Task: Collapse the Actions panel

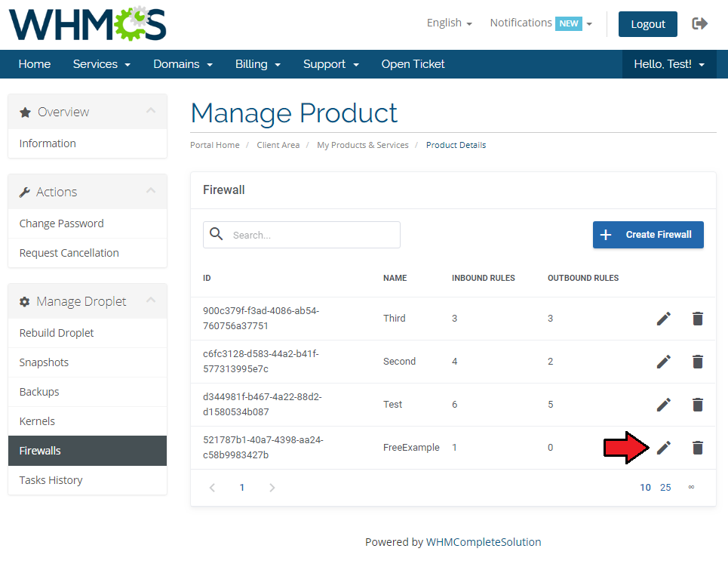Action: [151, 190]
